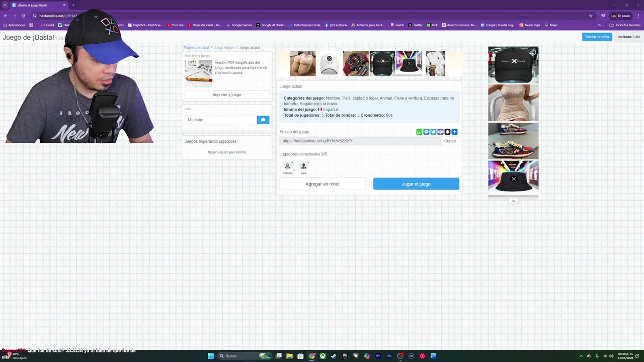The height and width of the screenshot is (362, 644).
Task: Click the Invitado: Lark label
Action: click(x=629, y=37)
